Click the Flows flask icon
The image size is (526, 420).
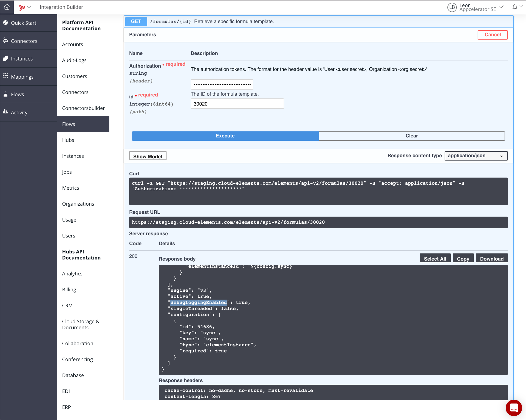pos(5,94)
